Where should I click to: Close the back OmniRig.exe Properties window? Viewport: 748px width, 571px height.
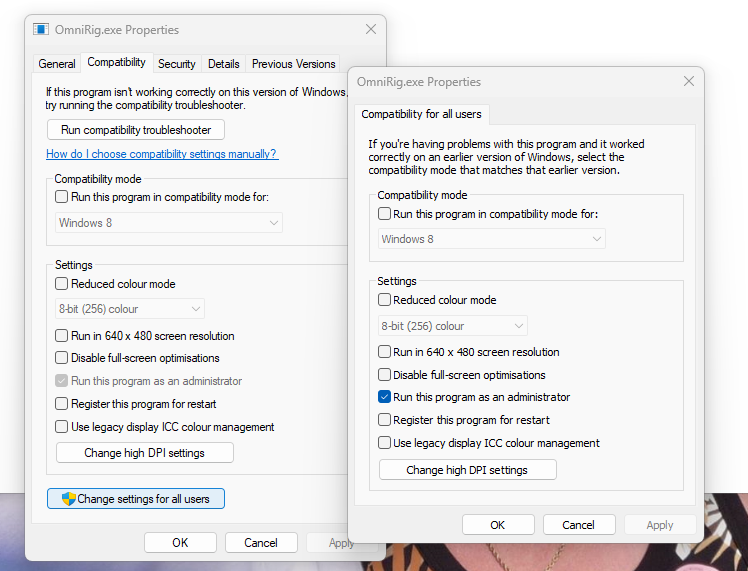pos(371,30)
